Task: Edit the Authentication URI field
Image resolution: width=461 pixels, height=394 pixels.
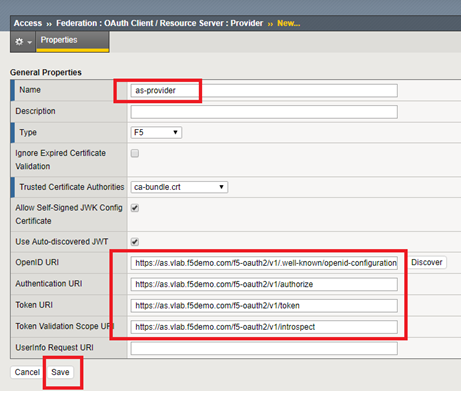Action: [264, 284]
